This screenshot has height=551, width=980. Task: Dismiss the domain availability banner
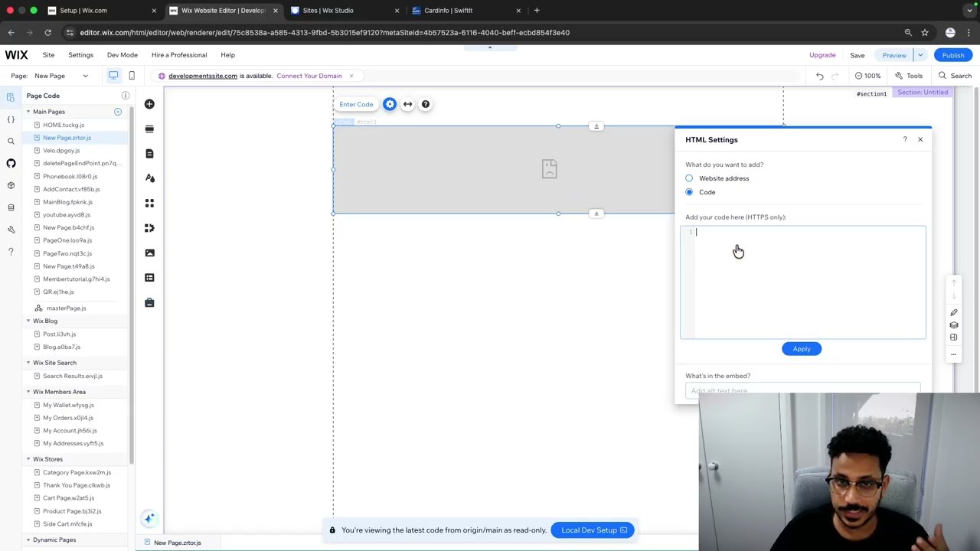(x=351, y=76)
